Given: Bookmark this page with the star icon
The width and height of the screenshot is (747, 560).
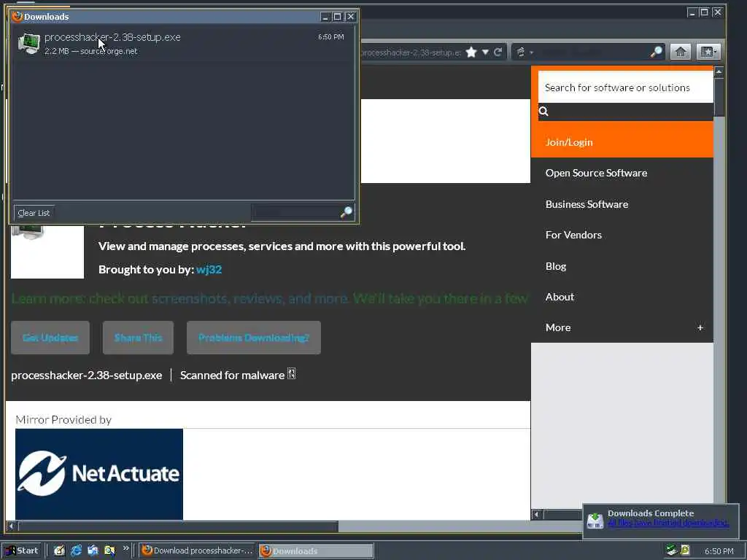Looking at the screenshot, I should click(471, 52).
